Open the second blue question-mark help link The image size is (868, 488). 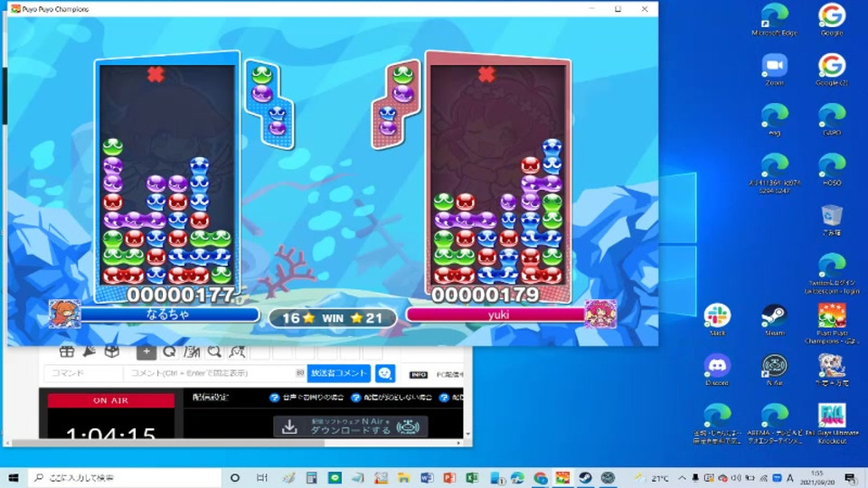click(x=356, y=398)
